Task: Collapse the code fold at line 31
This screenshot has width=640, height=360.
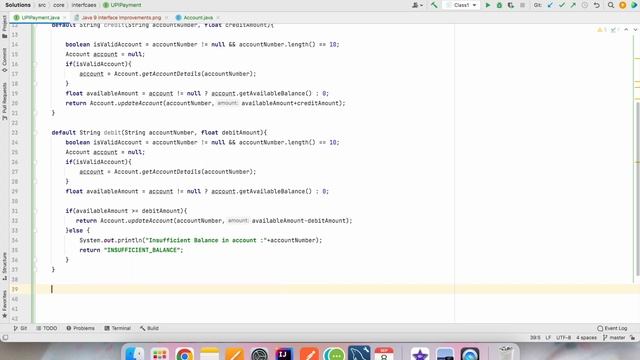Action: tap(35, 211)
